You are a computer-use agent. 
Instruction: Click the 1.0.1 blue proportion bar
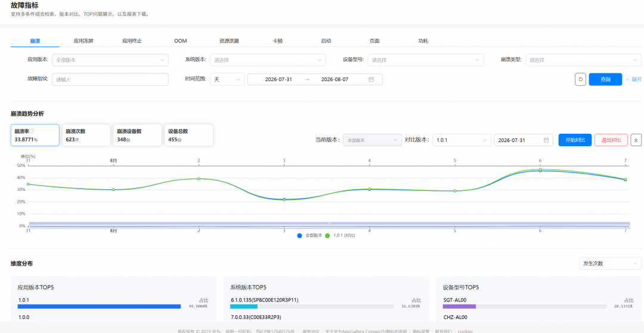tap(99, 306)
